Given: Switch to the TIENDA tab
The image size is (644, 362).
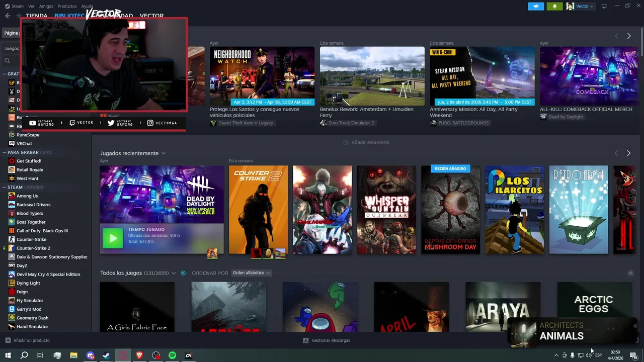Looking at the screenshot, I should [x=37, y=16].
